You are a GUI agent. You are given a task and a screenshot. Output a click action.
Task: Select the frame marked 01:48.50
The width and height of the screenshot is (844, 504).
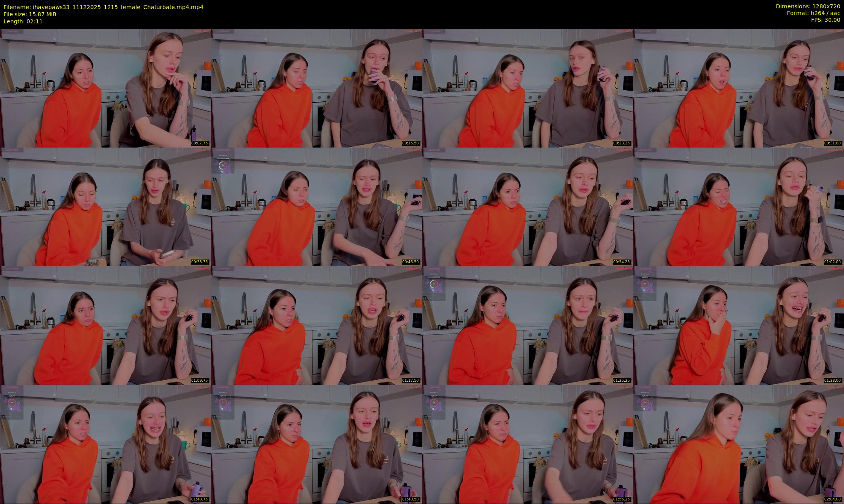click(x=316, y=444)
